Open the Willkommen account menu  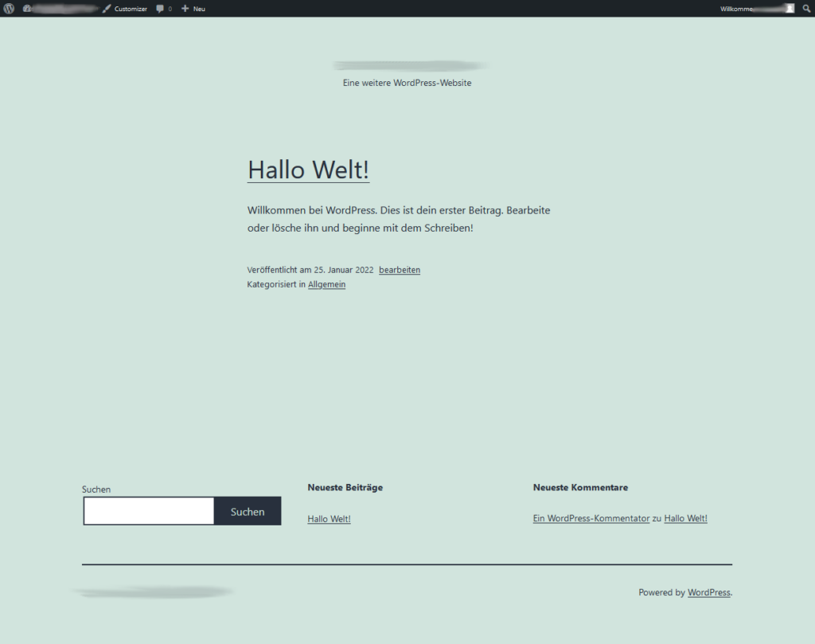point(758,8)
